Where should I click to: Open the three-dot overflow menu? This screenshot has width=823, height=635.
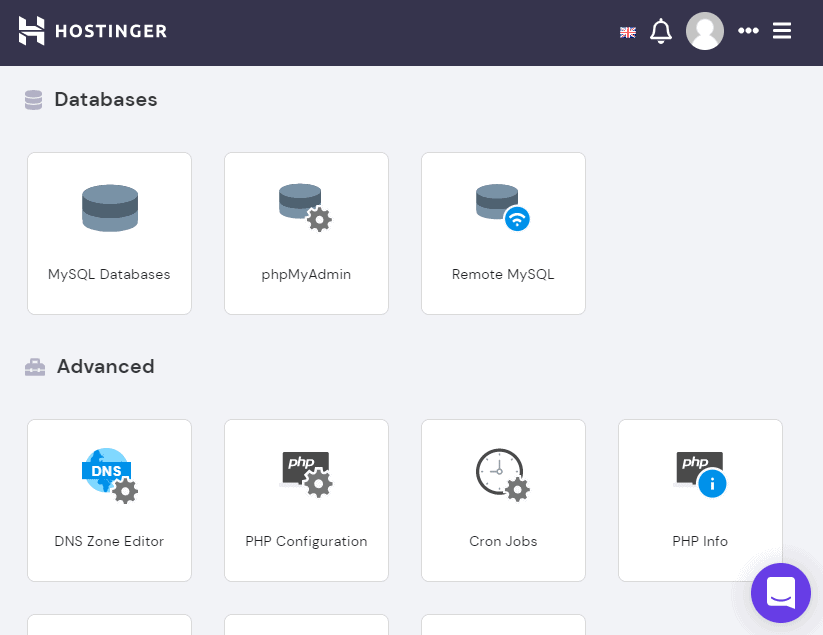click(x=748, y=31)
